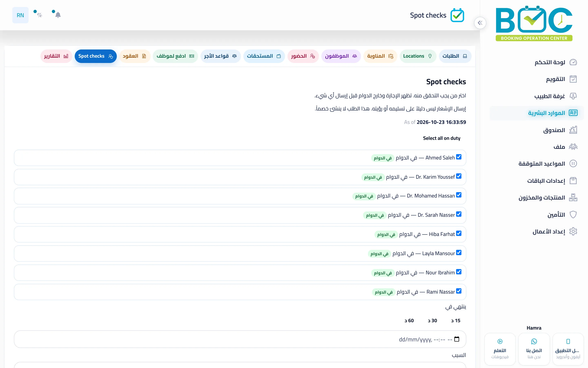588x368 pixels.
Task: Uncheck the Hiba Farhat checkbox
Action: (459, 233)
